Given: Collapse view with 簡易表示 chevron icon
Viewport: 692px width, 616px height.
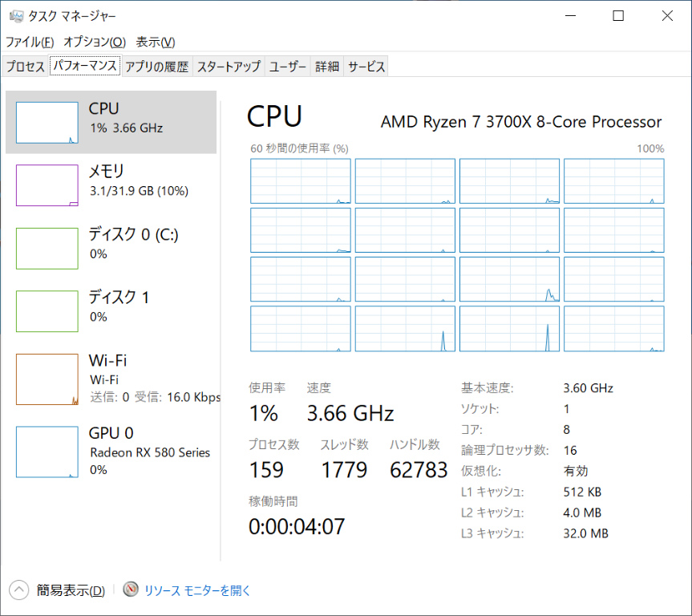Looking at the screenshot, I should (x=20, y=590).
